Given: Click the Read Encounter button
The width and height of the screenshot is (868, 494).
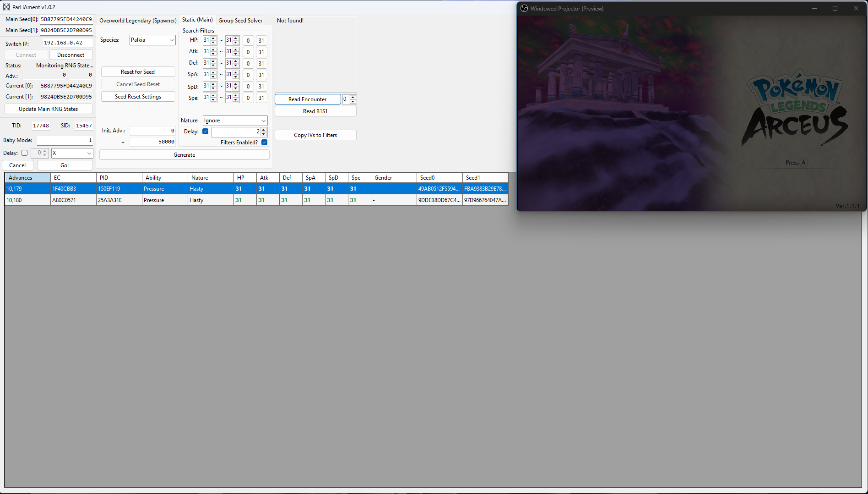Looking at the screenshot, I should (307, 99).
